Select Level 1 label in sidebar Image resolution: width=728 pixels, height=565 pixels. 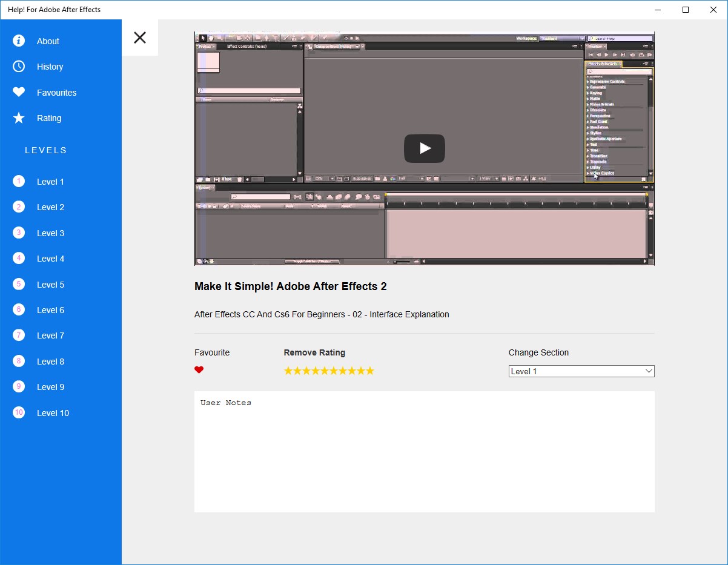50,182
